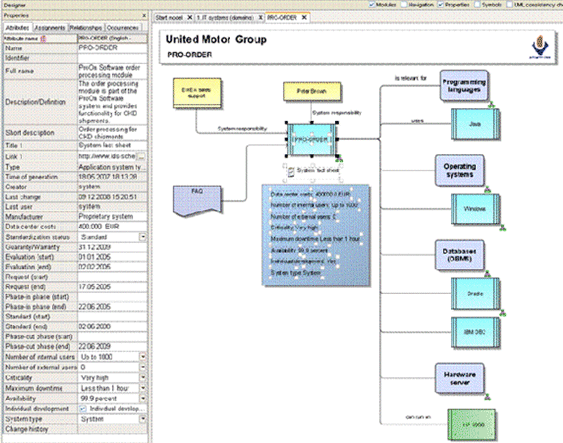Switch to the Occurrences tab
Image resolution: width=563 pixels, height=443 pixels.
[122, 28]
